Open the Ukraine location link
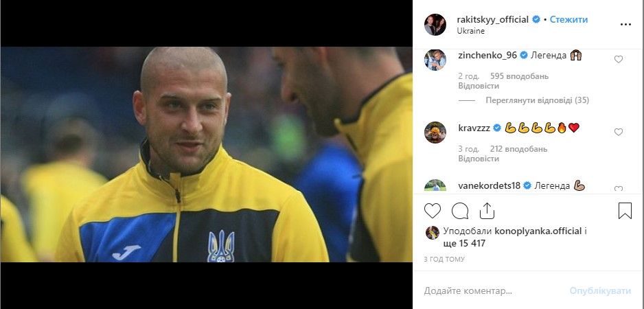Viewport: 644px width, 309px height. 471,31
